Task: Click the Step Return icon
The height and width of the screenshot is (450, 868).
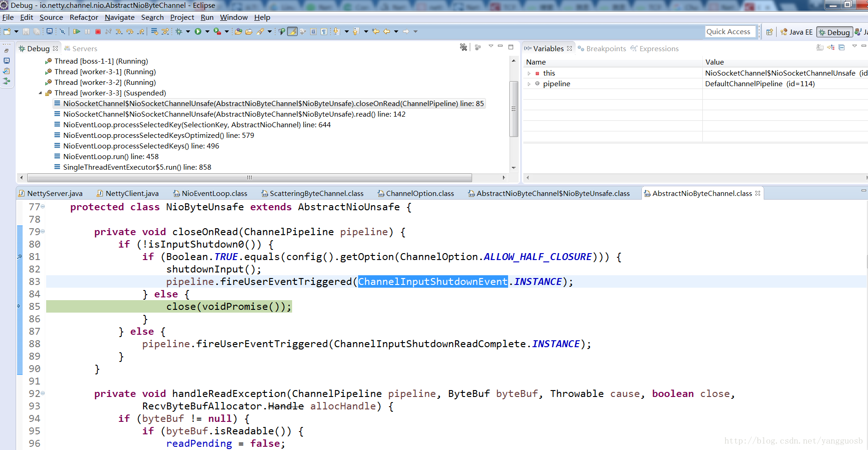Action: tap(141, 31)
